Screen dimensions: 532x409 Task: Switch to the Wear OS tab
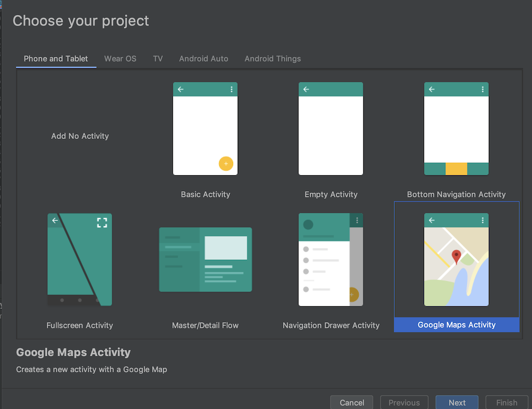pyautogui.click(x=120, y=59)
